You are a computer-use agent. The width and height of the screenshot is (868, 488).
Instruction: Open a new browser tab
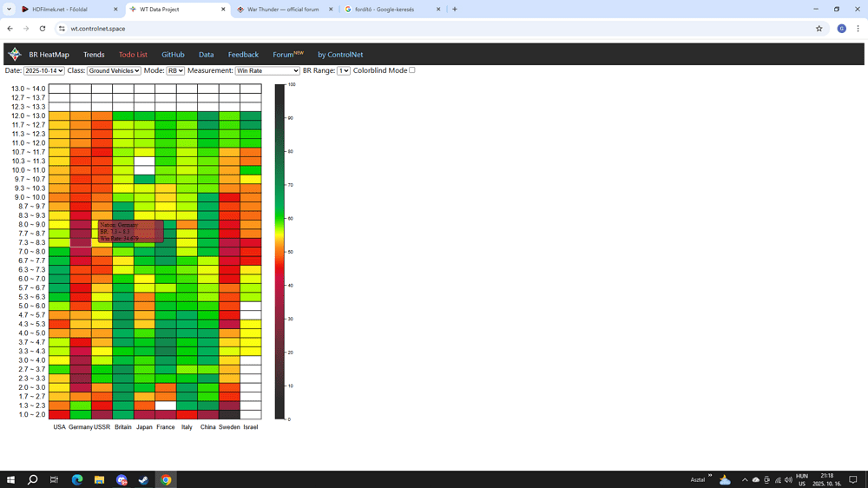tap(455, 10)
